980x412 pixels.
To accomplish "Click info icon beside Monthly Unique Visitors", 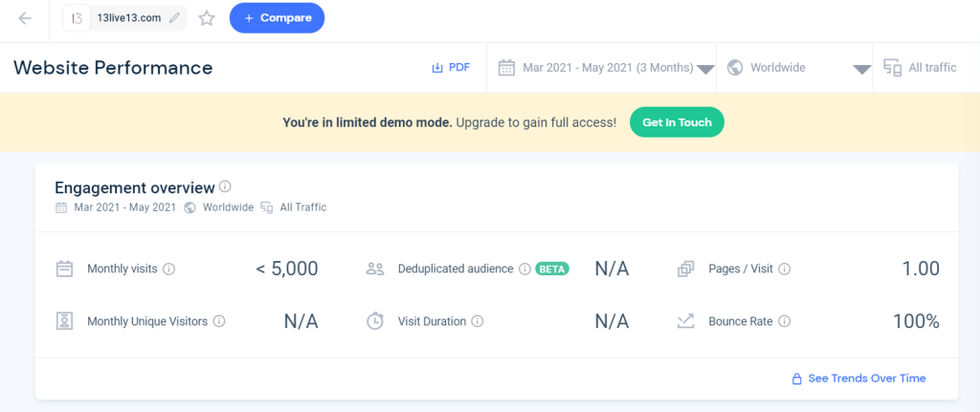I will click(218, 322).
